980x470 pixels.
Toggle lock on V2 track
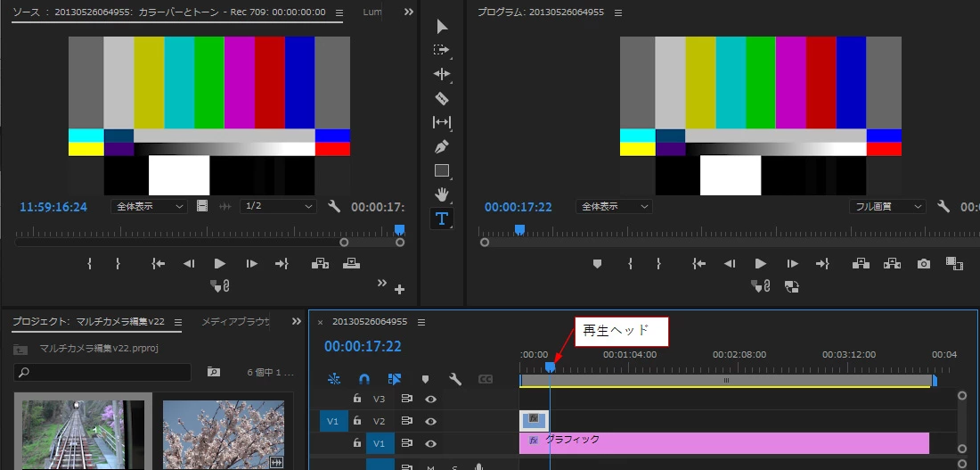coord(357,421)
